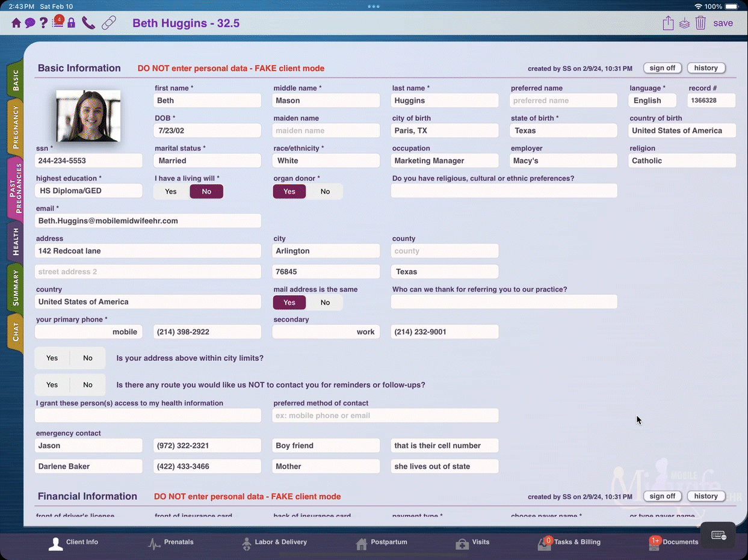The height and width of the screenshot is (560, 748).
Task: Select Yes for organ donor
Action: tap(289, 191)
